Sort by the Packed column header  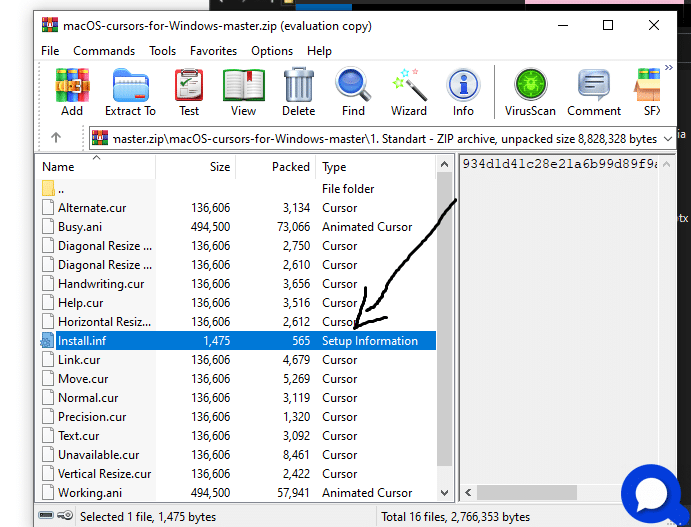(275, 167)
